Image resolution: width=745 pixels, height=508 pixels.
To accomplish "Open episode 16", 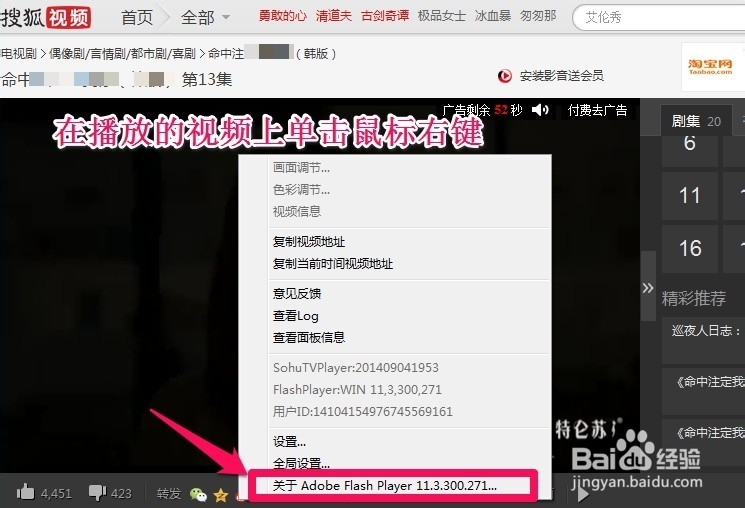I will (x=689, y=249).
